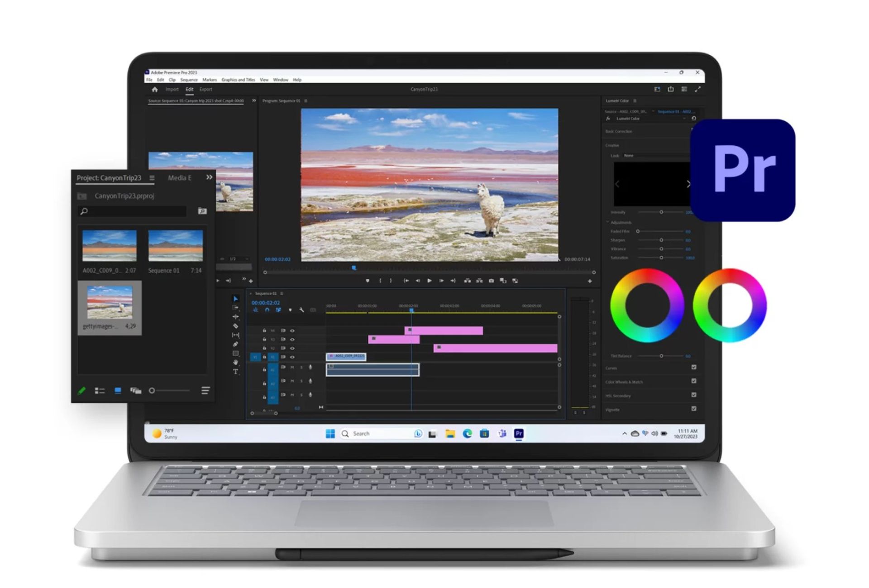Collapse the Adjustments section in Lumetri

tap(607, 222)
